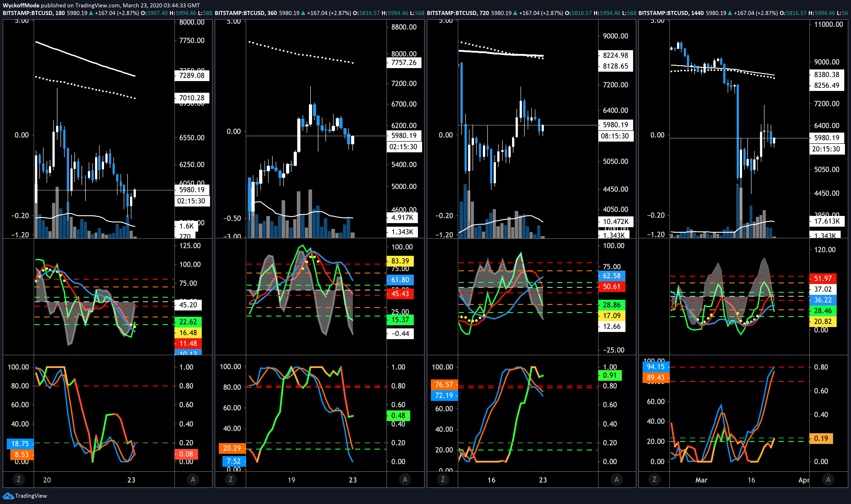This screenshot has width=851, height=504.
Task: Click the red 51.97 indicator label
Action: tap(823, 278)
